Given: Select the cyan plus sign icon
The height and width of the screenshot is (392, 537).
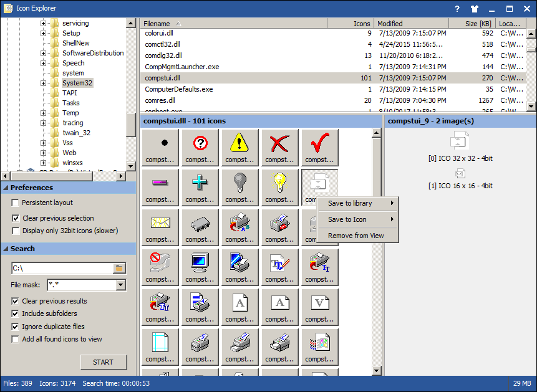Looking at the screenshot, I should 200,187.
